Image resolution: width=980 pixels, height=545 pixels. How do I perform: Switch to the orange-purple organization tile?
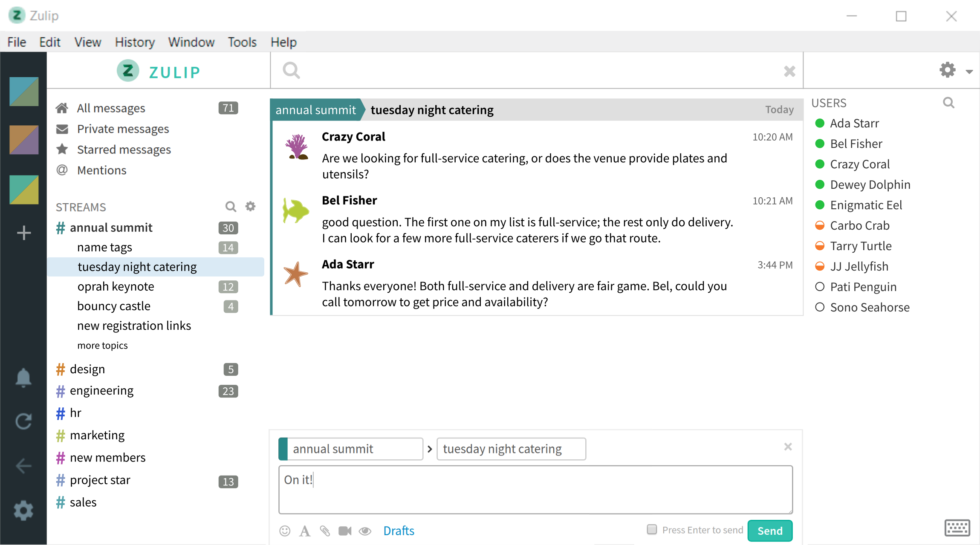pos(24,140)
